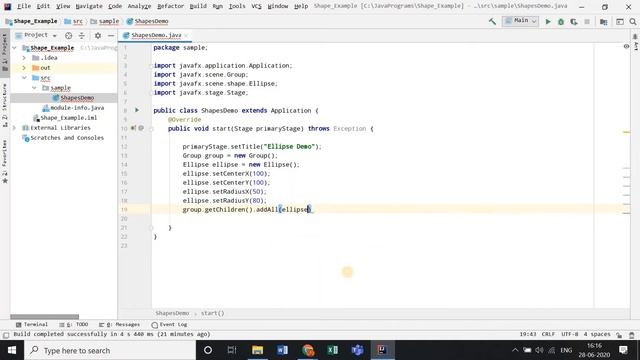The image size is (640, 360).
Task: Open notifications bell on right sidebar
Action: (635, 37)
